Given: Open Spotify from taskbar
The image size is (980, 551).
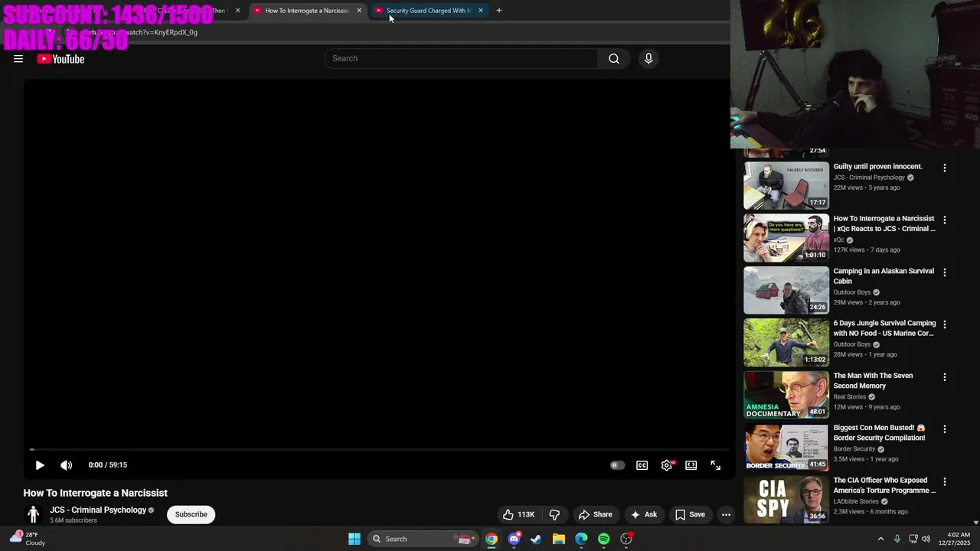Looking at the screenshot, I should (x=603, y=539).
